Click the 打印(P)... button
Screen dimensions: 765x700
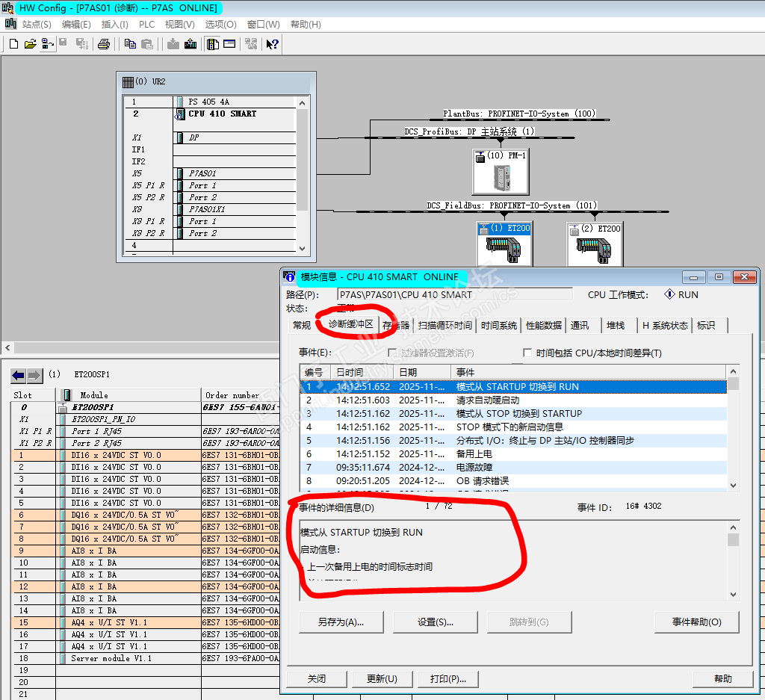[x=448, y=678]
